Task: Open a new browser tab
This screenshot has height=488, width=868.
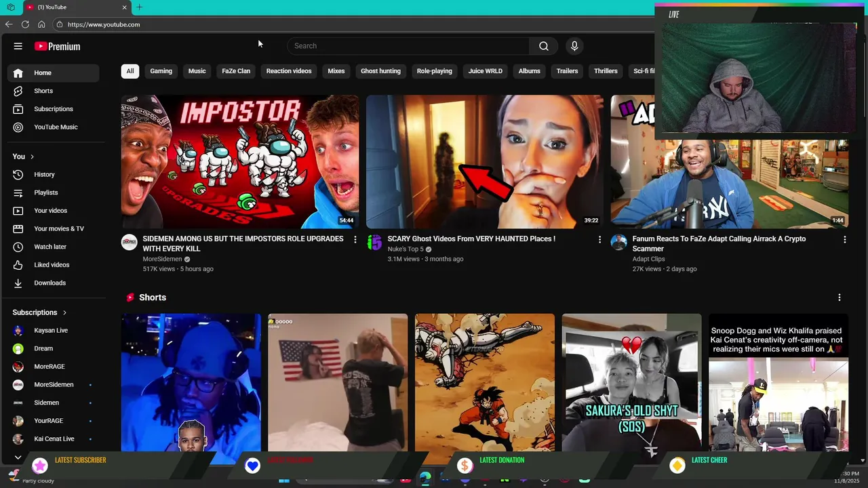Action: coord(139,7)
